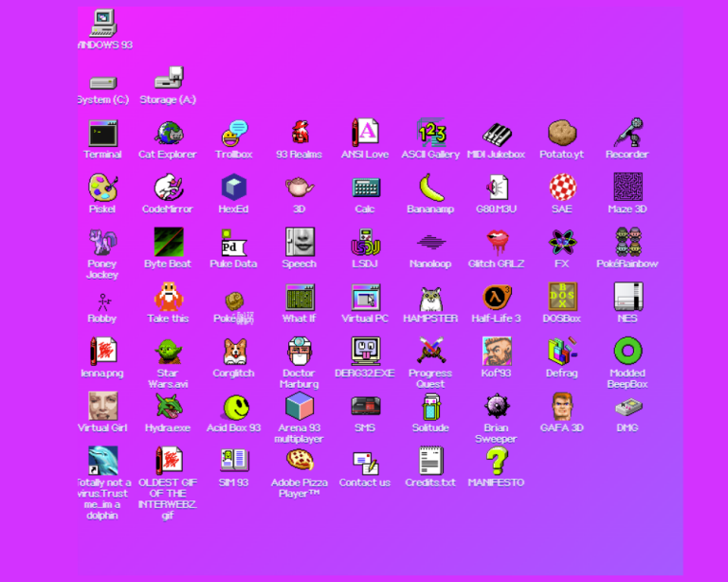Open the Puke Data icon
728x582 pixels.
click(234, 243)
